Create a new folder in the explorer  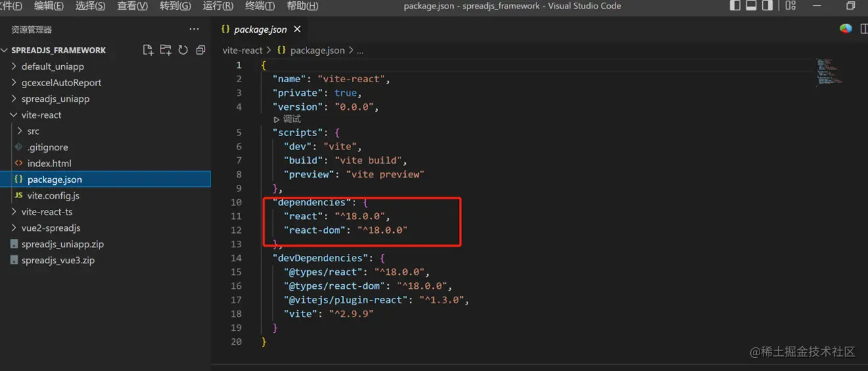pyautogui.click(x=166, y=50)
